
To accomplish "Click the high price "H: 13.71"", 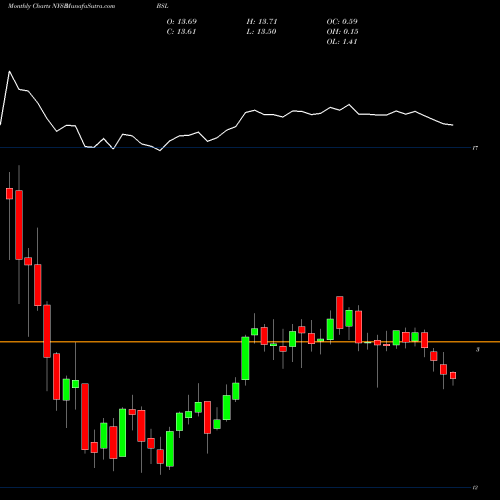I will point(262,22).
